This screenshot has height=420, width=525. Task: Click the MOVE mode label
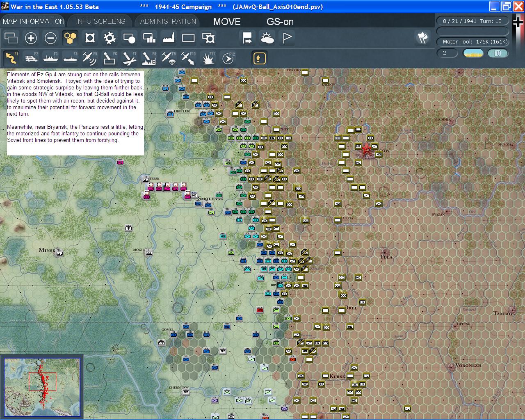(x=227, y=22)
